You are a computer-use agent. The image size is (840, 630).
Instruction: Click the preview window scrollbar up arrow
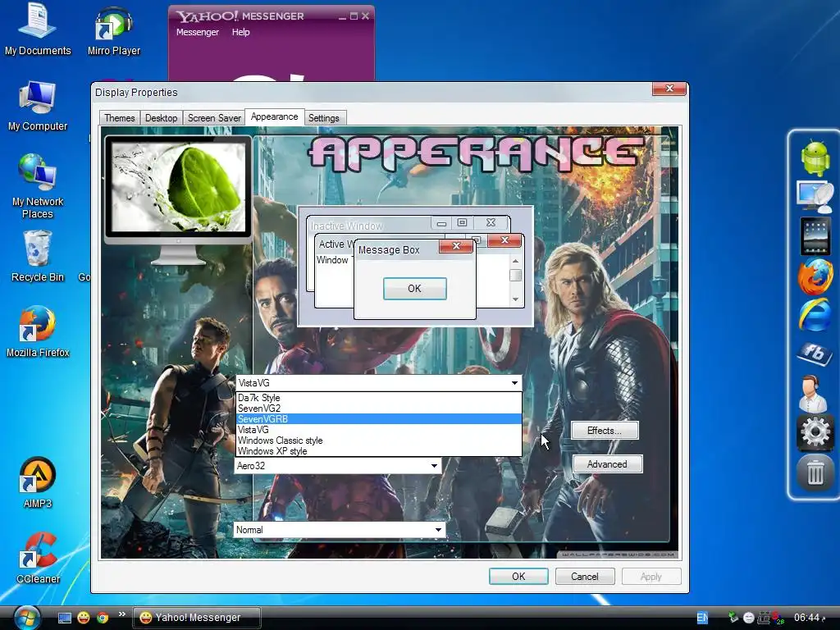pyautogui.click(x=515, y=262)
